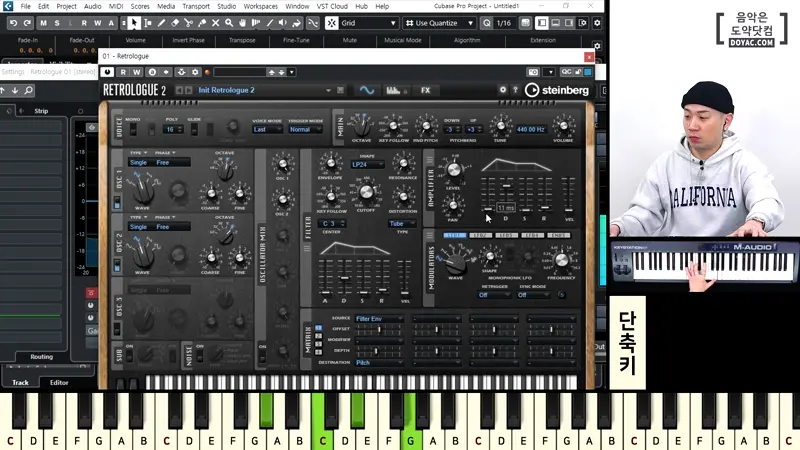This screenshot has height=450, width=800.
Task: Select the Mute X tool
Action: pyautogui.click(x=215, y=23)
